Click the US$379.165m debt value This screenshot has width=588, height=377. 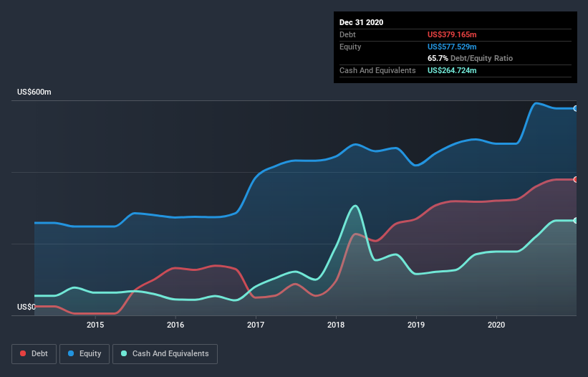pos(452,34)
